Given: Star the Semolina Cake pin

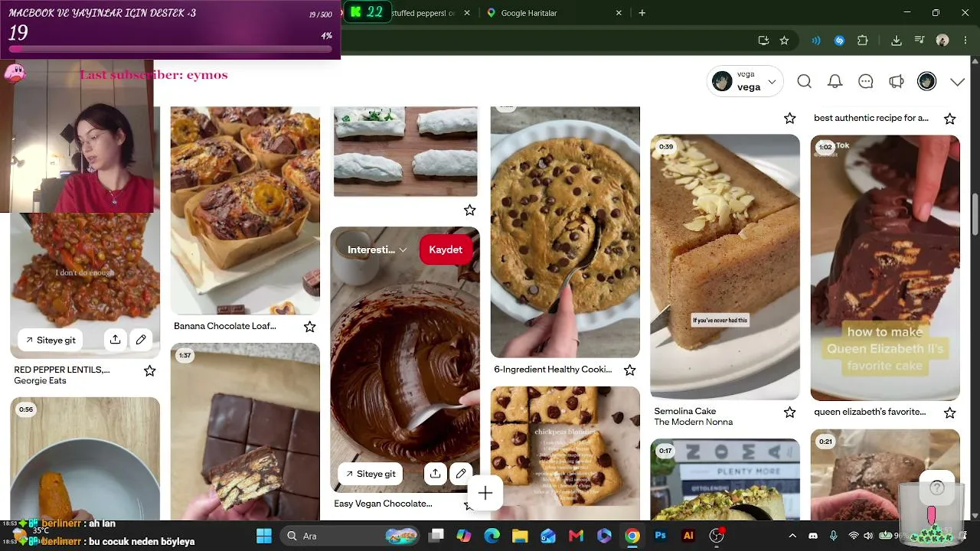Looking at the screenshot, I should point(790,412).
